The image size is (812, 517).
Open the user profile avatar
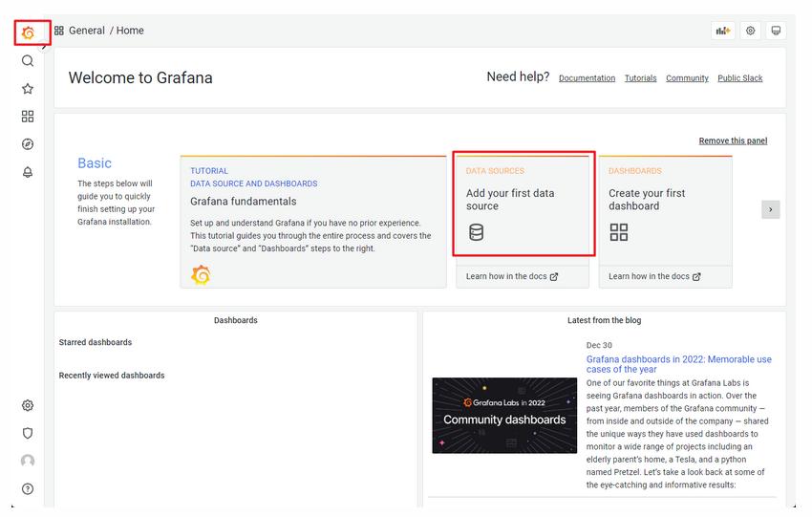coord(28,461)
